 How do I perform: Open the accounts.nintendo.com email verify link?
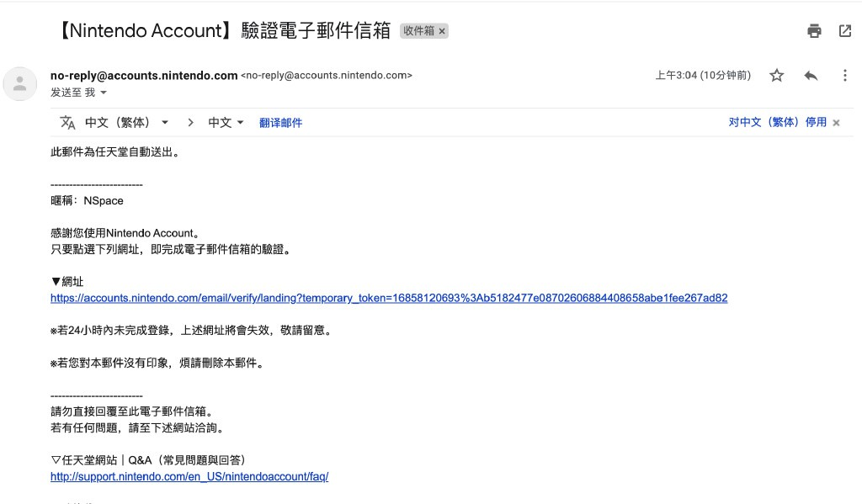point(389,298)
